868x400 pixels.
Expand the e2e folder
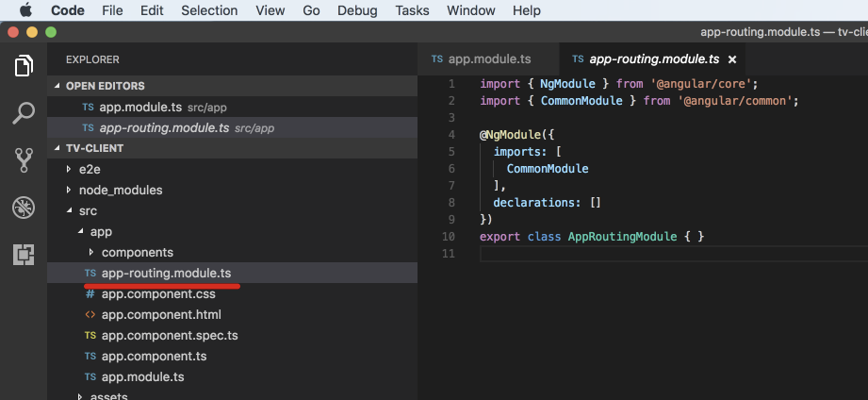pos(89,170)
